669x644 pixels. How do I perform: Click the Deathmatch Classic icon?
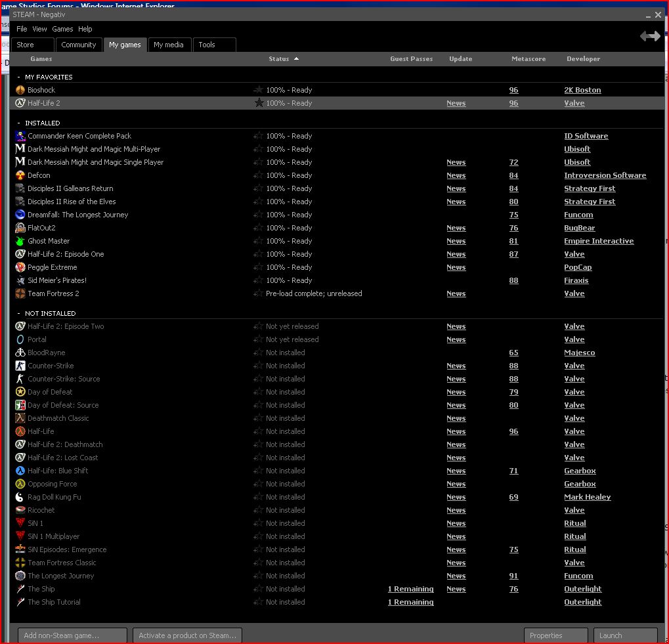tap(20, 418)
